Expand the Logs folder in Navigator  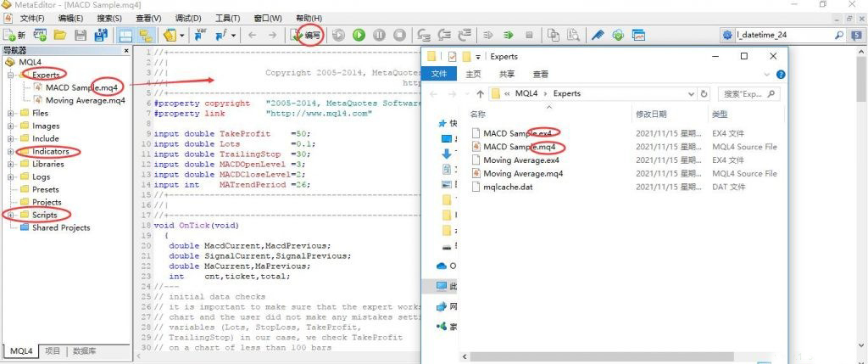(x=10, y=176)
